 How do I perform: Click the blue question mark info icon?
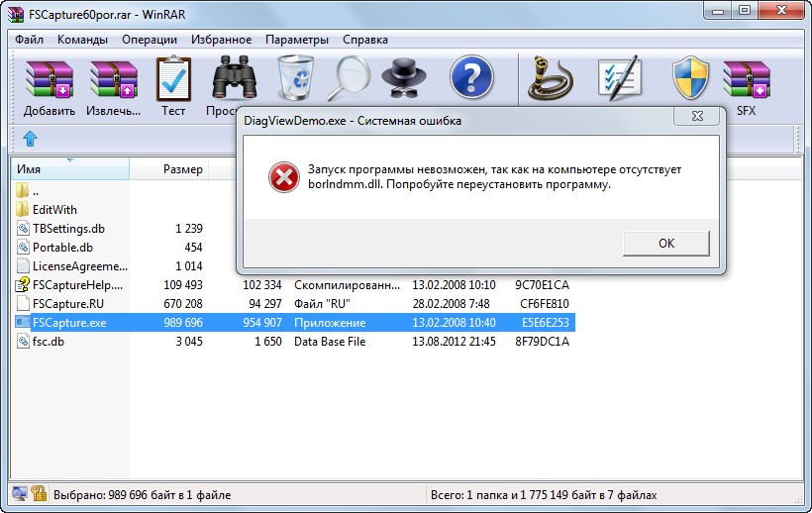click(x=471, y=77)
